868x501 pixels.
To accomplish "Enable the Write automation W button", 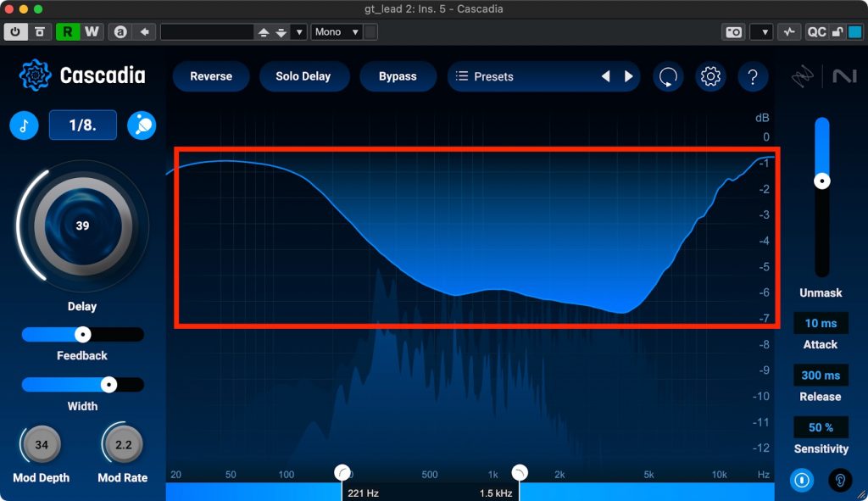I will (x=92, y=32).
